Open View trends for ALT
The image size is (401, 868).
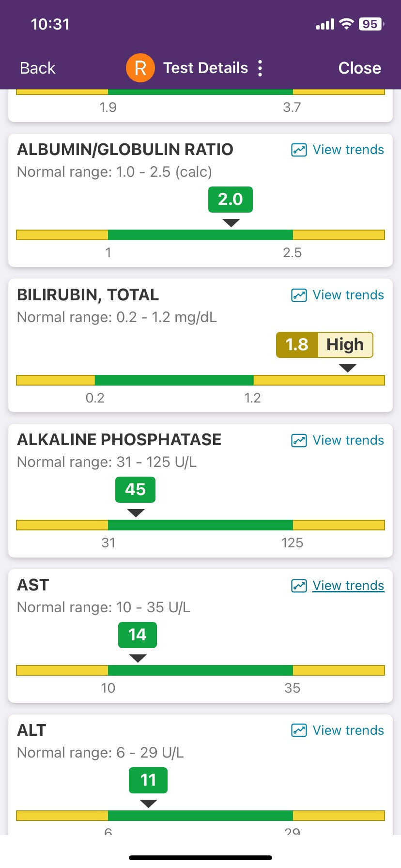click(348, 730)
